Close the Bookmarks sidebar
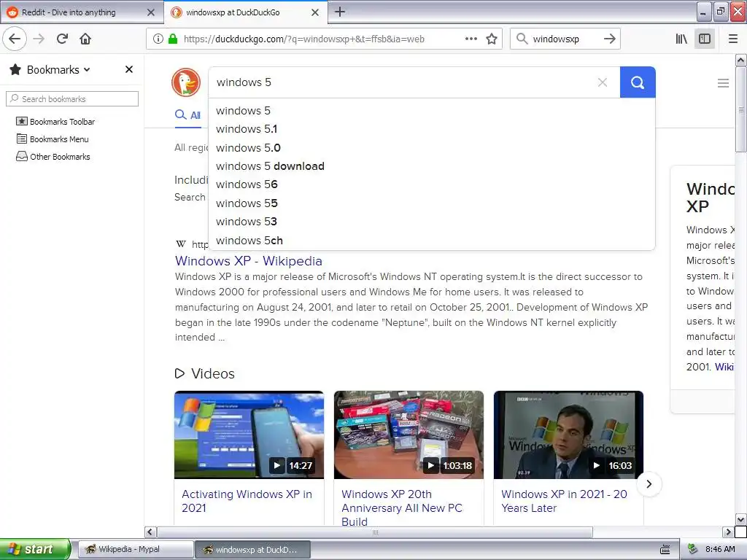This screenshot has width=747, height=560. click(x=128, y=69)
